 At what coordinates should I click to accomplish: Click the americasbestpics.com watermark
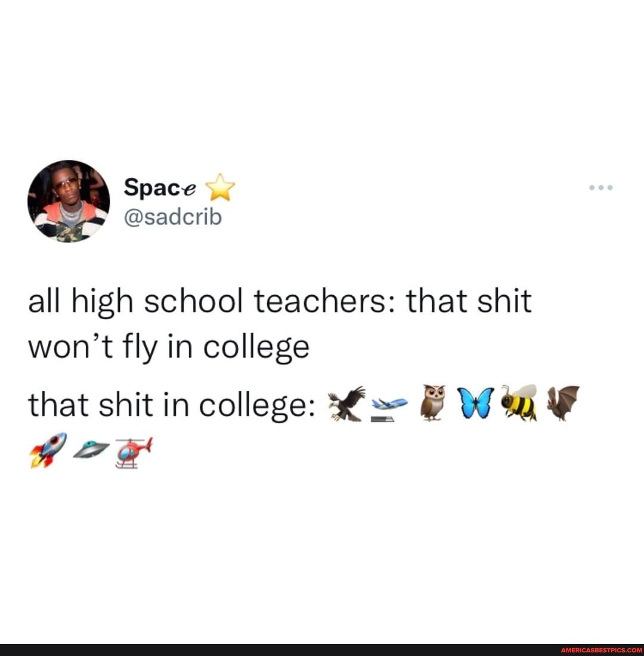tap(601, 650)
